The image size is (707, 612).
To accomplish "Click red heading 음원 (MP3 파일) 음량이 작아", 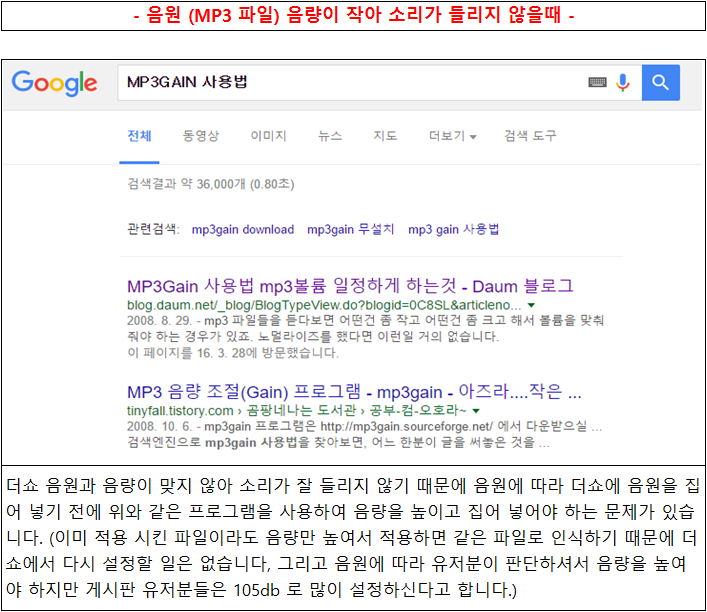I will tap(354, 15).
